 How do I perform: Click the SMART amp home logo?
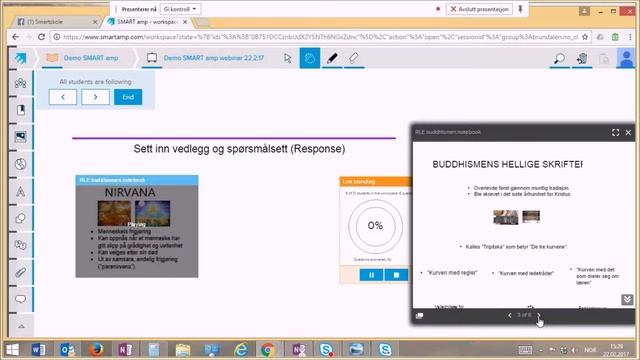pos(20,58)
